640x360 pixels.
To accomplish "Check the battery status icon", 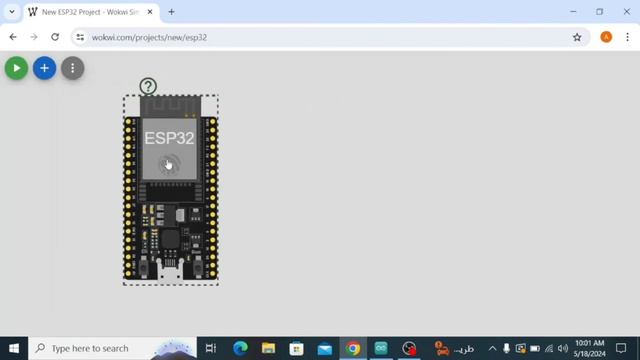I will click(x=535, y=348).
